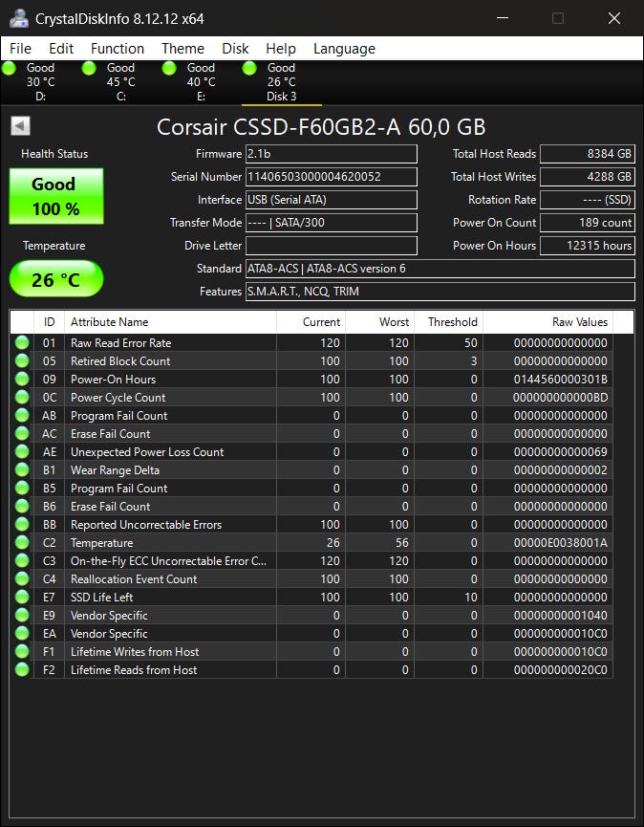
Task: Click Rotation Rate value ---- (SSD)
Action: click(587, 200)
